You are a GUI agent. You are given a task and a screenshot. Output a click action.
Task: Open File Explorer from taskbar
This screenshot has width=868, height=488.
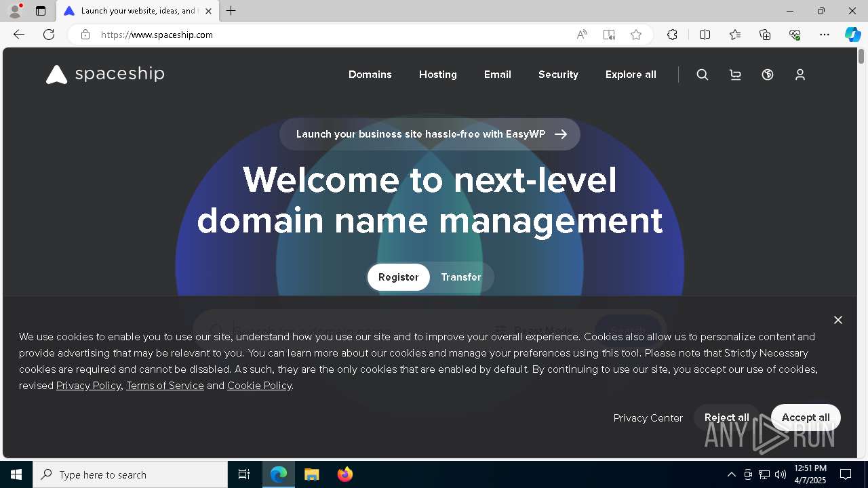312,474
